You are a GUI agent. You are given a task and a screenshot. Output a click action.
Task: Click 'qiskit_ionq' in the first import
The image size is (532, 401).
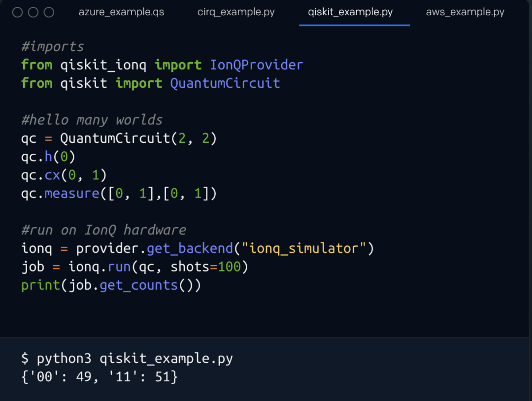tap(103, 65)
